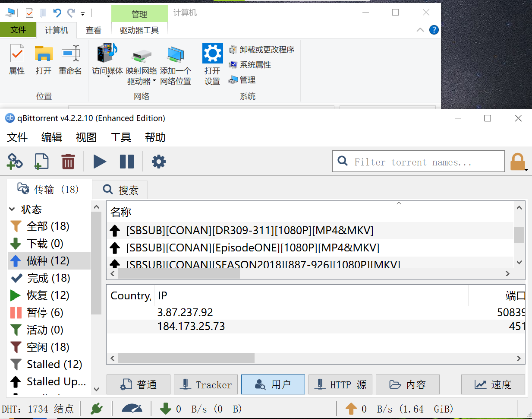Filter by 全部 (18)
This screenshot has height=419, width=532.
point(49,226)
